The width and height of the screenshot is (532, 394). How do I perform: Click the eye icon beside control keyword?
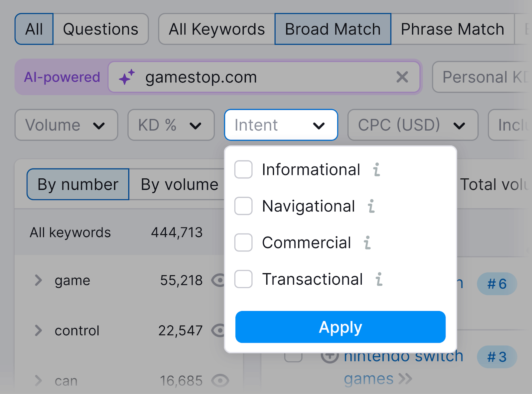pyautogui.click(x=219, y=331)
